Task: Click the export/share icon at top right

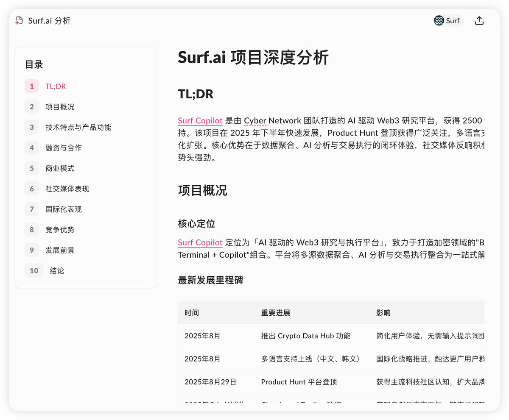Action: coord(479,20)
